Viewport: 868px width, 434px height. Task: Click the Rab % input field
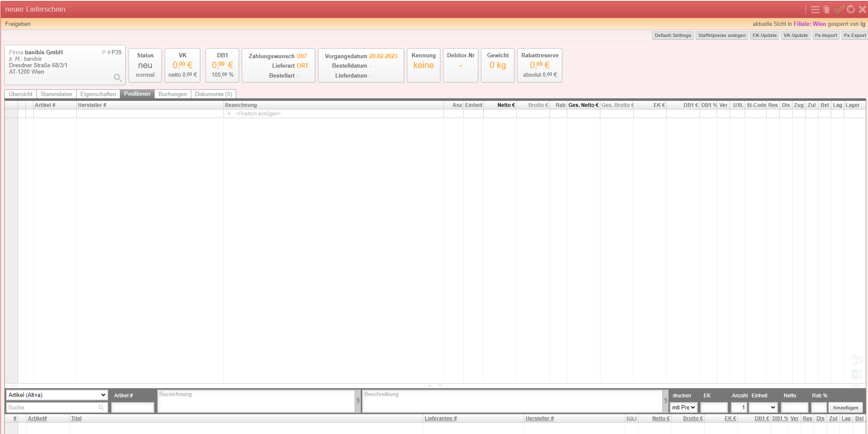pyautogui.click(x=818, y=407)
